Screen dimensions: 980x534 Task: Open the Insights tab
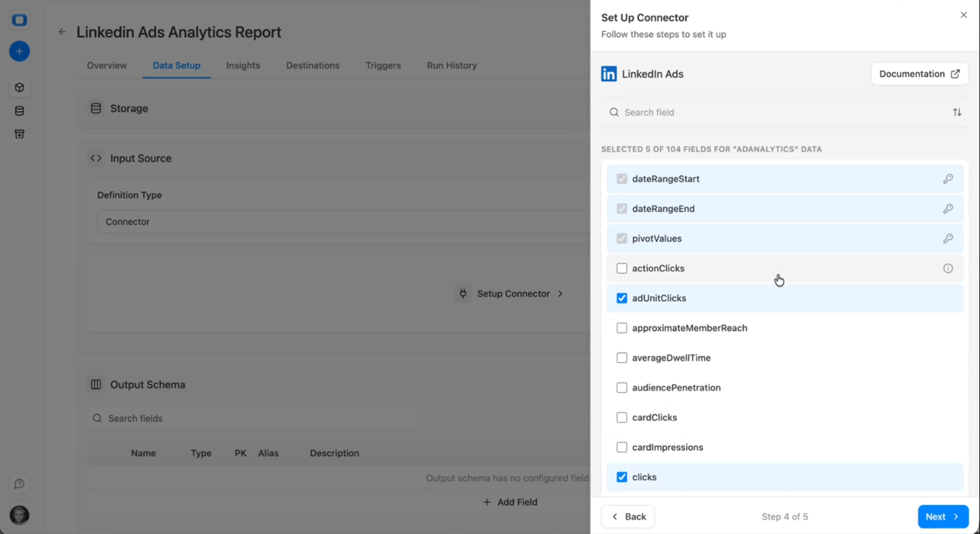[x=243, y=65]
